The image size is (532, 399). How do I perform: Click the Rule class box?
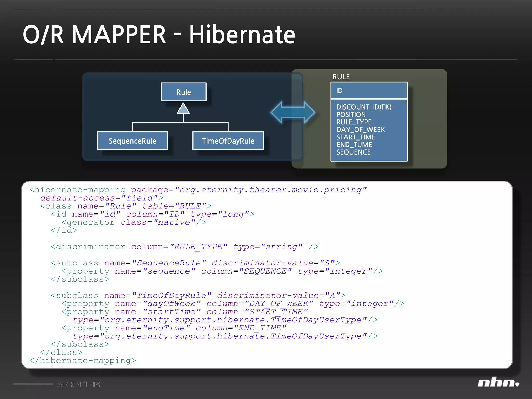point(183,92)
